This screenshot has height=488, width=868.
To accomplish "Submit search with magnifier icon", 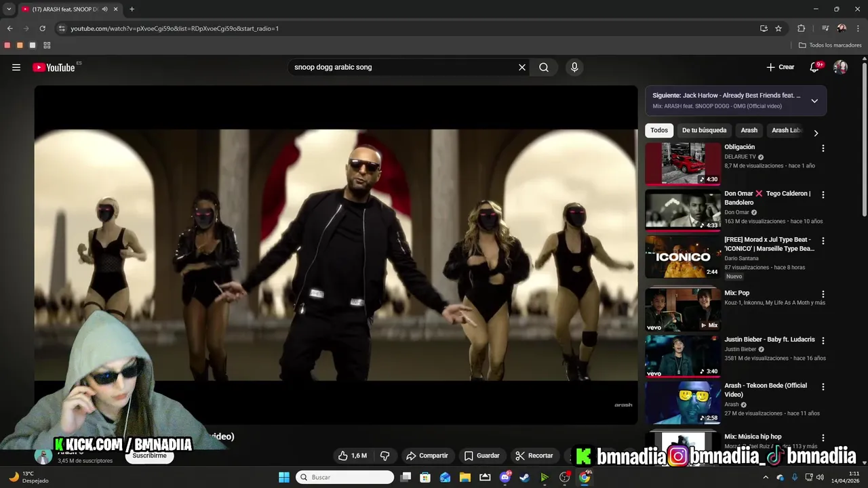I will (544, 67).
